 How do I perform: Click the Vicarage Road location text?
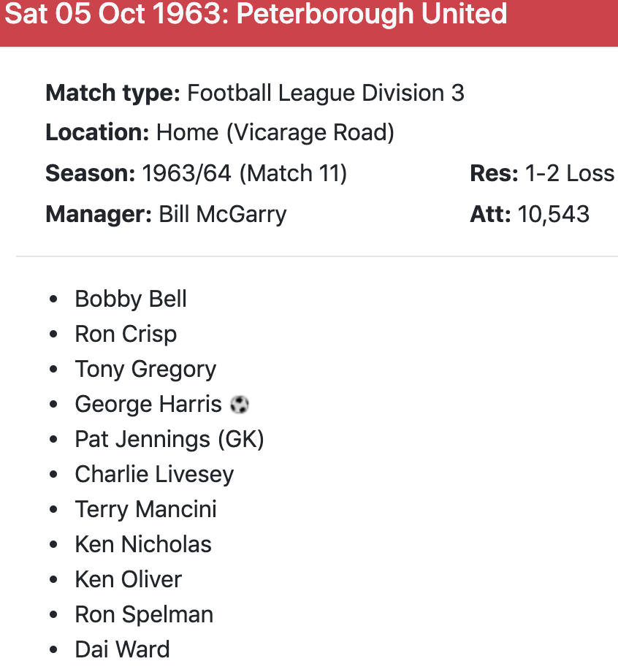coord(310,133)
